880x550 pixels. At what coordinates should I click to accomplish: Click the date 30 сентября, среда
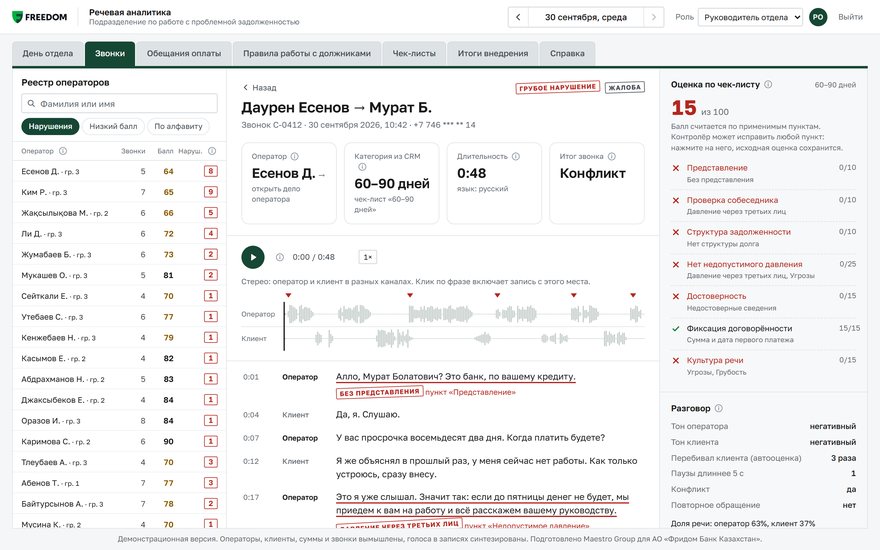[x=586, y=17]
